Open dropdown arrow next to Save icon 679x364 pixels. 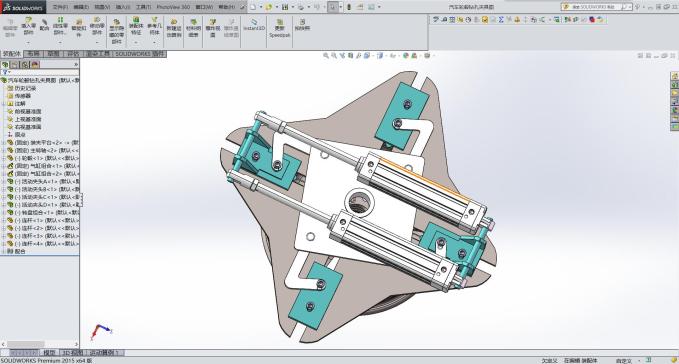(293, 7)
